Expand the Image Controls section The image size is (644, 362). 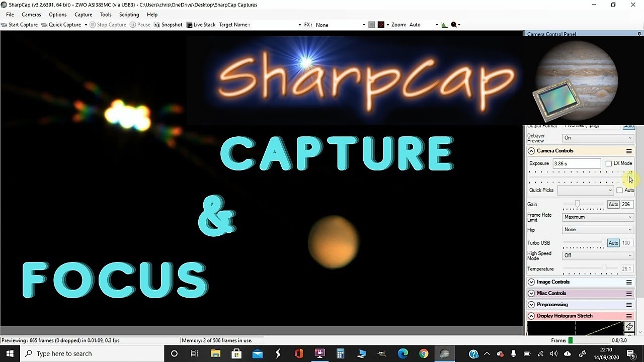tap(531, 282)
